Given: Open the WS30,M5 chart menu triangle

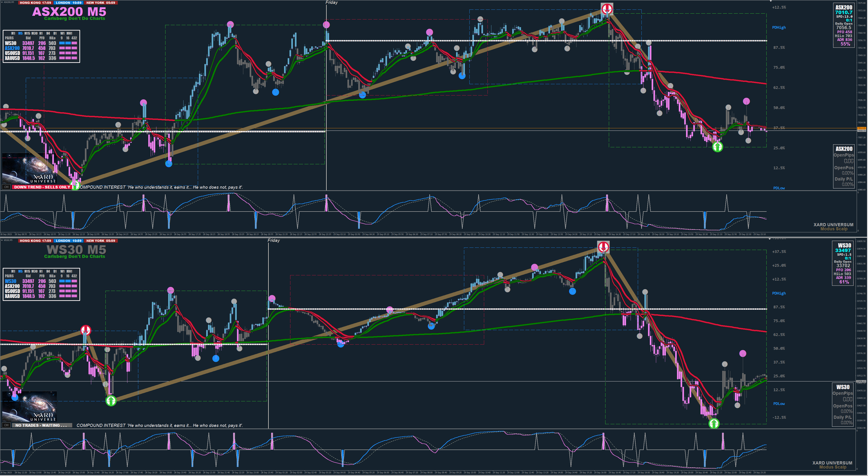Looking at the screenshot, I should click(x=2, y=240).
